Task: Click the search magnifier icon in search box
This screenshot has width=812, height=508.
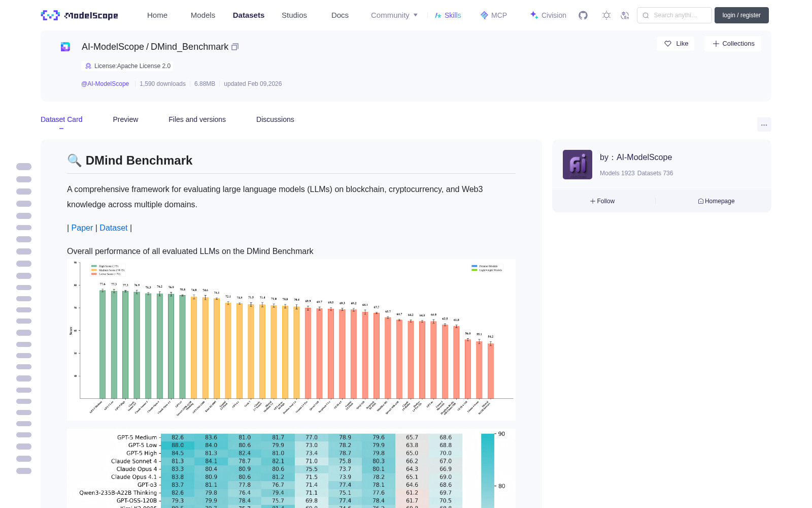Action: pyautogui.click(x=646, y=15)
